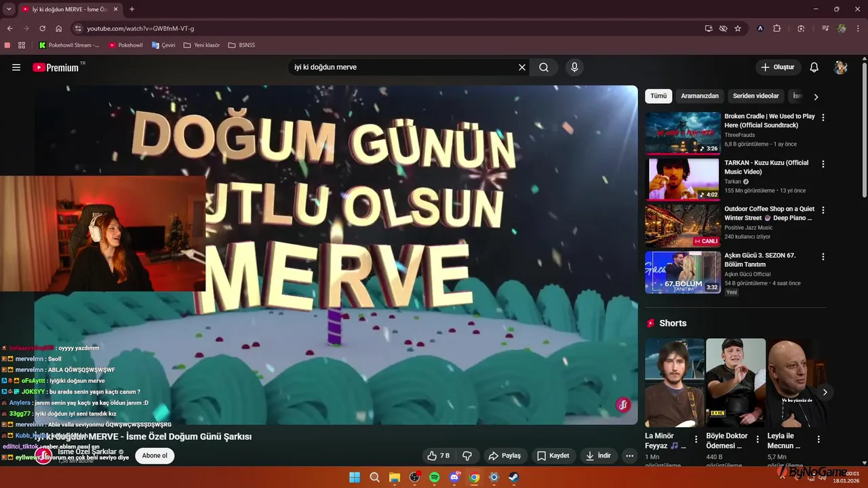This screenshot has width=868, height=488.
Task: Open the browser extensions puzzle icon
Action: [x=777, y=28]
